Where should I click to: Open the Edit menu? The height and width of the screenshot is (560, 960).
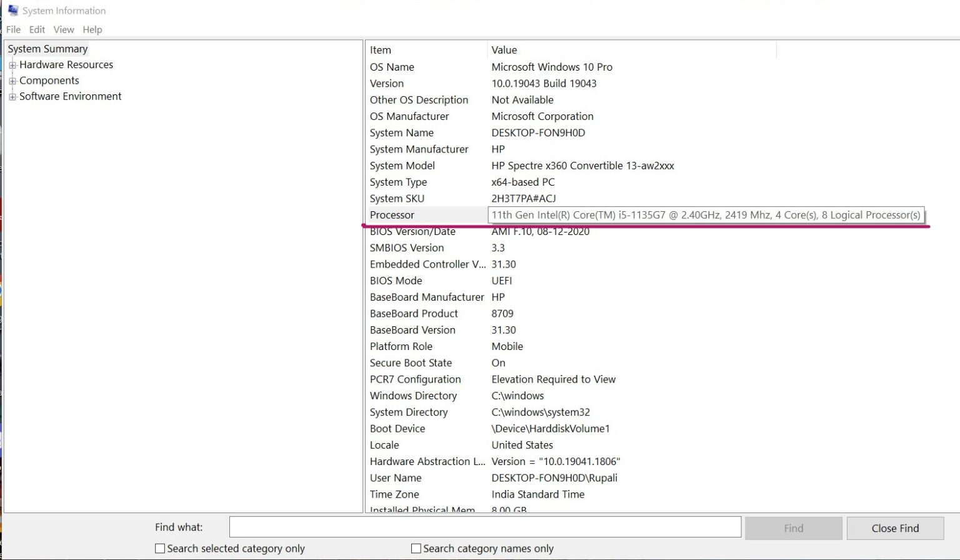[x=37, y=29]
